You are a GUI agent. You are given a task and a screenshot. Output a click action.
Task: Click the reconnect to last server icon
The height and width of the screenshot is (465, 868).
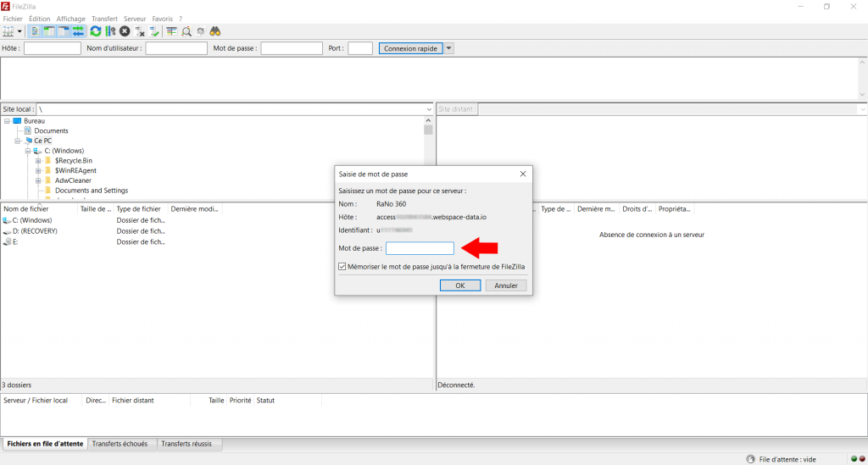154,31
